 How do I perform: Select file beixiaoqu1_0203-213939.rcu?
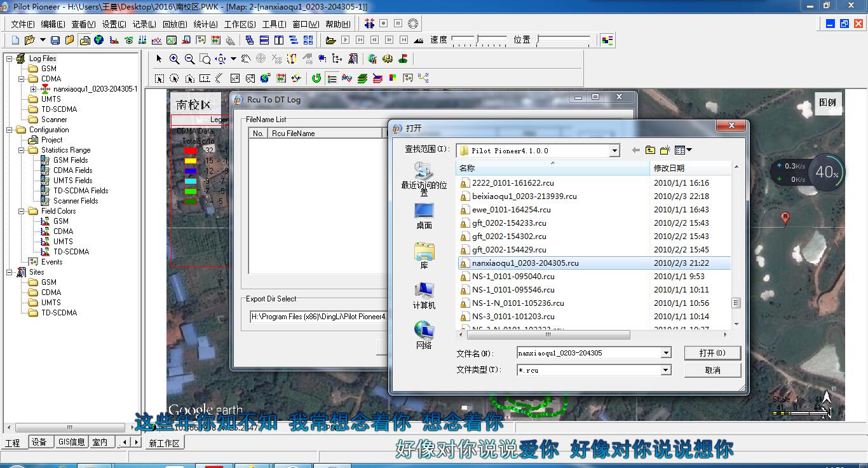pyautogui.click(x=524, y=196)
